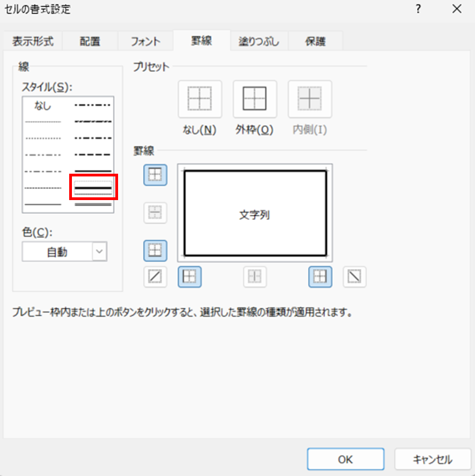Select the thick solid line style
475x476 pixels.
[93, 189]
